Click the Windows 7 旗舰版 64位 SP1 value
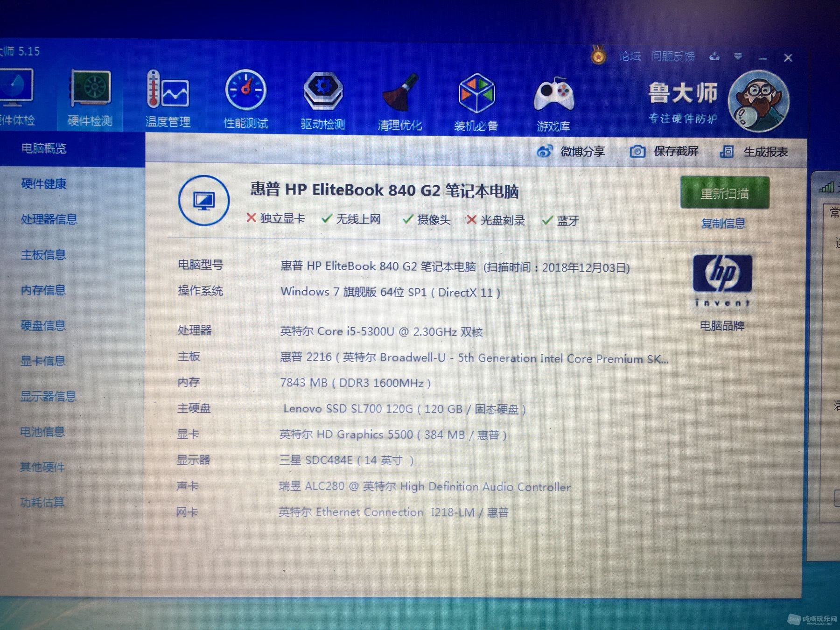Viewport: 840px width, 630px height. pos(391,292)
